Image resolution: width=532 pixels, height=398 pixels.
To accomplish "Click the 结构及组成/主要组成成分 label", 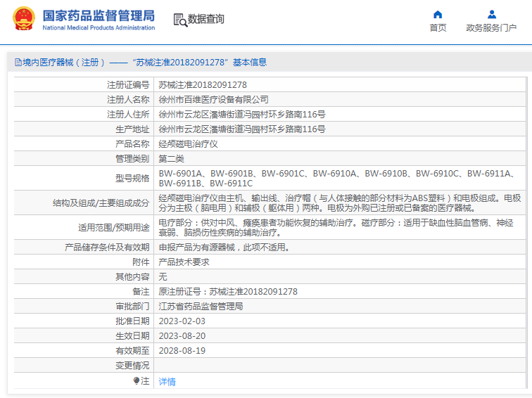I will click(101, 203).
